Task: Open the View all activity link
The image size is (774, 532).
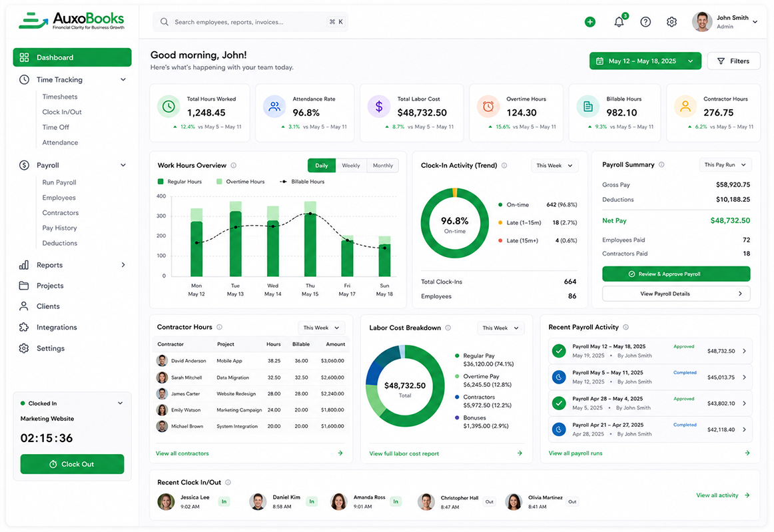Action: point(723,495)
